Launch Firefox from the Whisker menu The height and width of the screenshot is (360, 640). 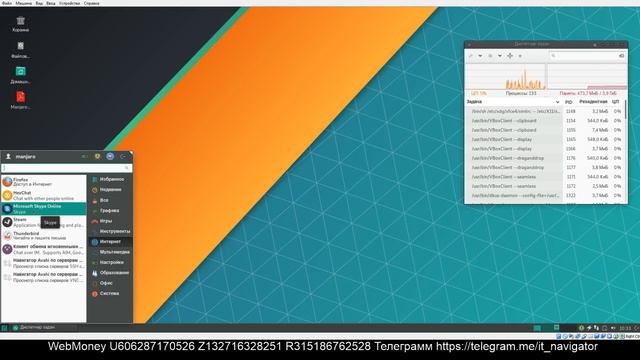coord(44,182)
